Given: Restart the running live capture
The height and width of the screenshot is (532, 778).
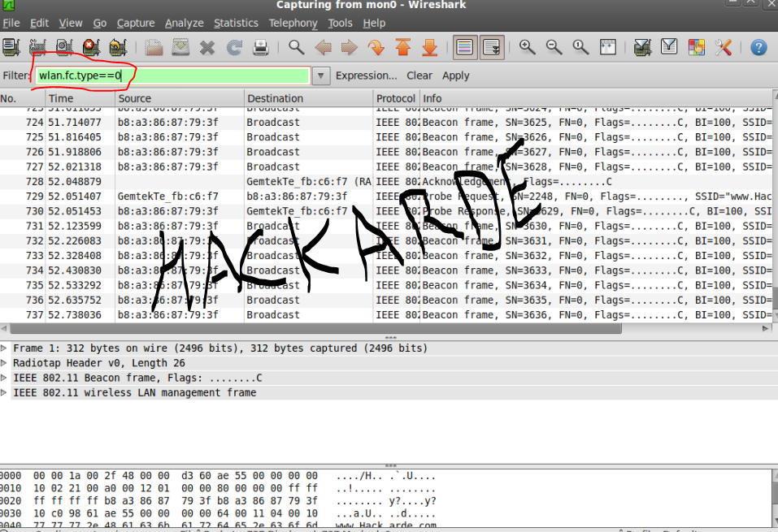Looking at the screenshot, I should [118, 47].
